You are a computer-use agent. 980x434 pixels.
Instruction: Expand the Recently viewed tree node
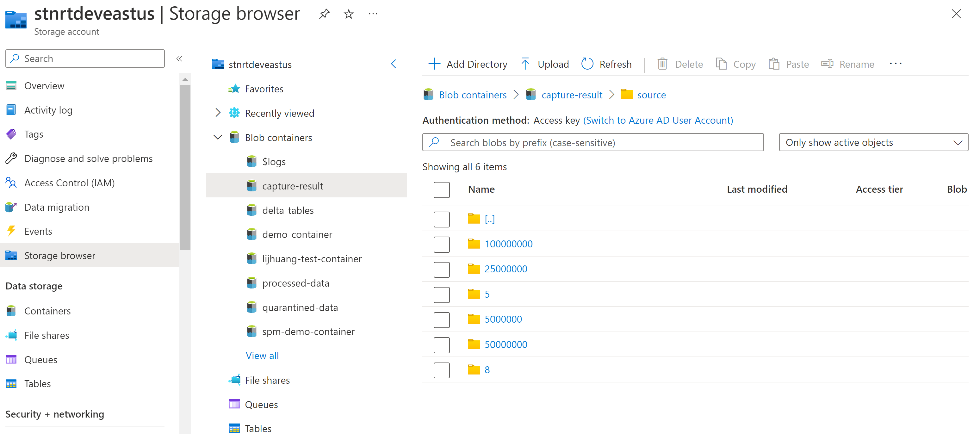pos(218,113)
